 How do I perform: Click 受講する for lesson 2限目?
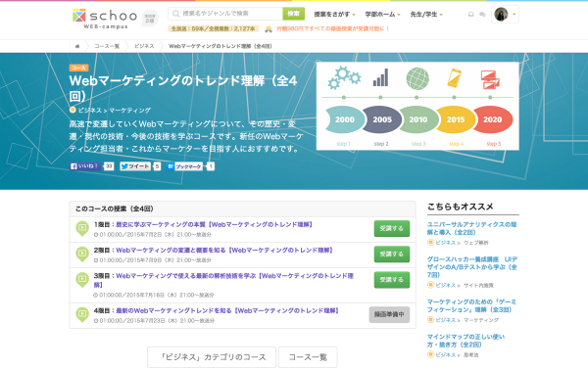coord(391,254)
